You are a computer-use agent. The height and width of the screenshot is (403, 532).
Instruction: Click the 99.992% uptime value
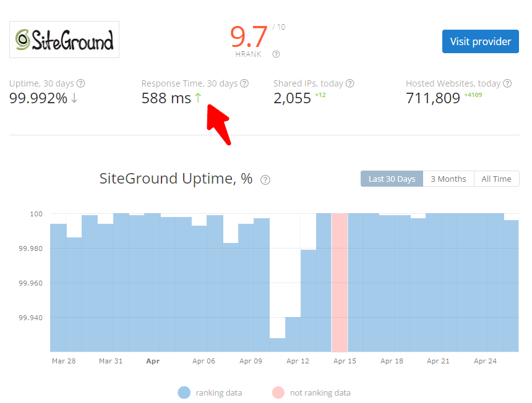(x=38, y=98)
